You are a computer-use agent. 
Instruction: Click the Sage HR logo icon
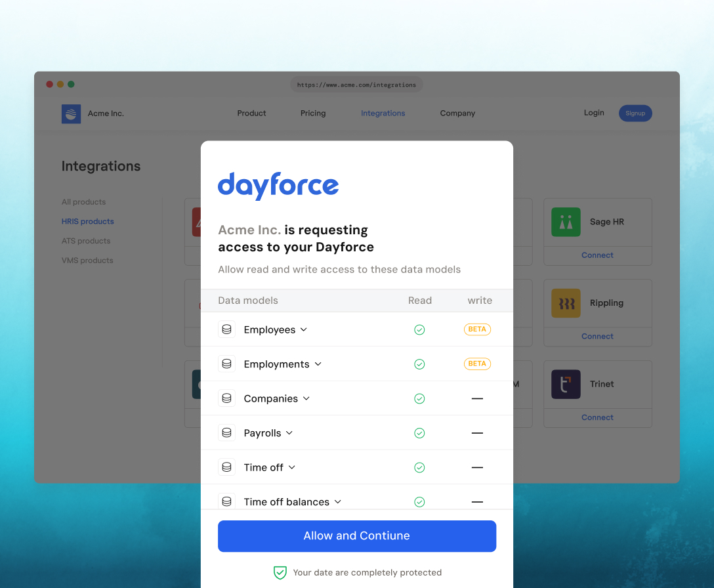click(x=566, y=222)
